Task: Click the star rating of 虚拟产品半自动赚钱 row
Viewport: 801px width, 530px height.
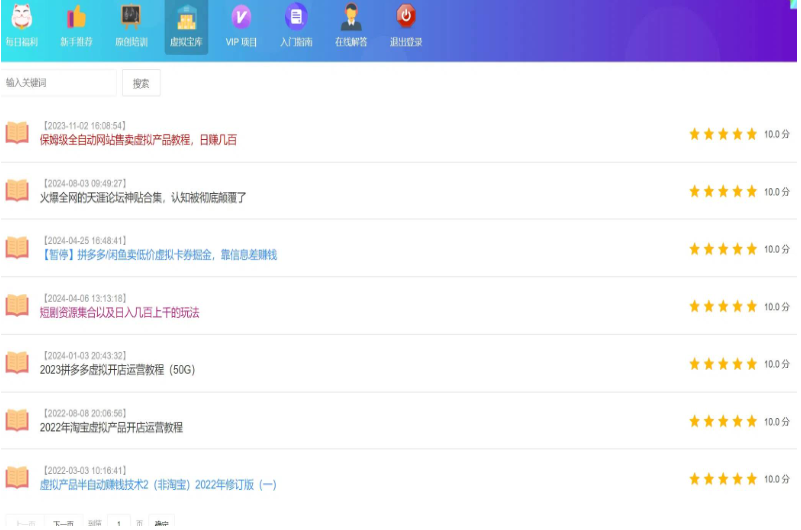Action: pyautogui.click(x=723, y=479)
